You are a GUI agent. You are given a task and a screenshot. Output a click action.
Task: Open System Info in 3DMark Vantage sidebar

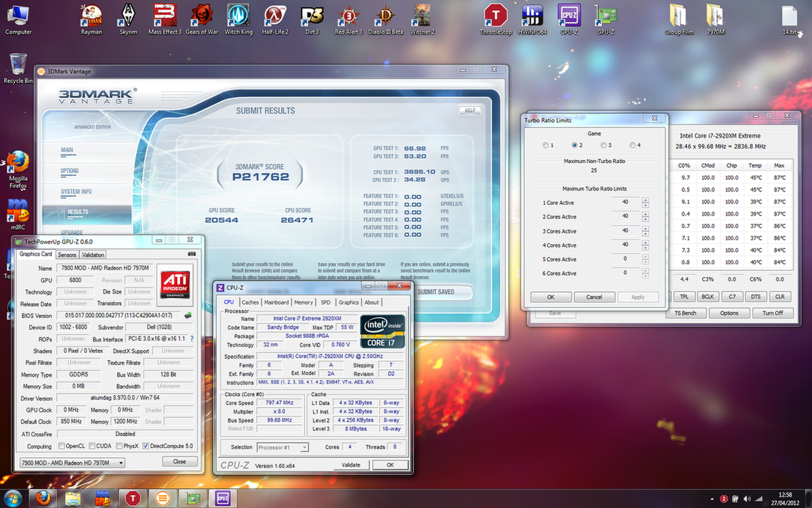(76, 191)
